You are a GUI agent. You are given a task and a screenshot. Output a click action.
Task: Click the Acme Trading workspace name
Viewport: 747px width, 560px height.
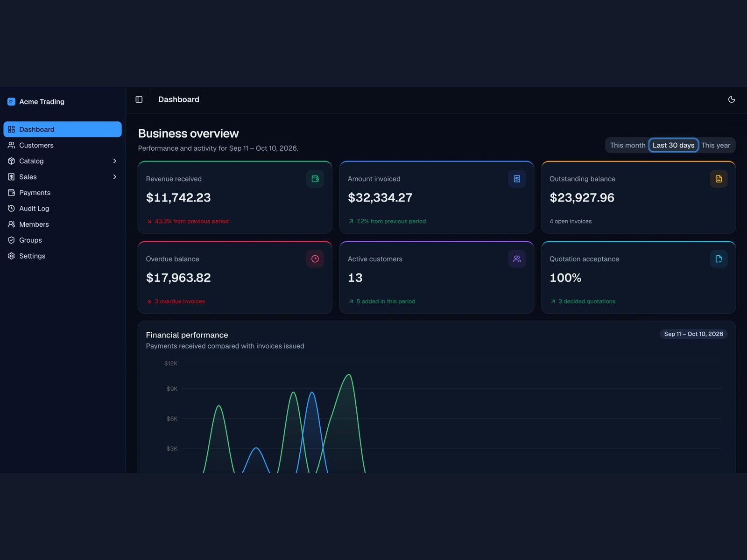click(42, 102)
